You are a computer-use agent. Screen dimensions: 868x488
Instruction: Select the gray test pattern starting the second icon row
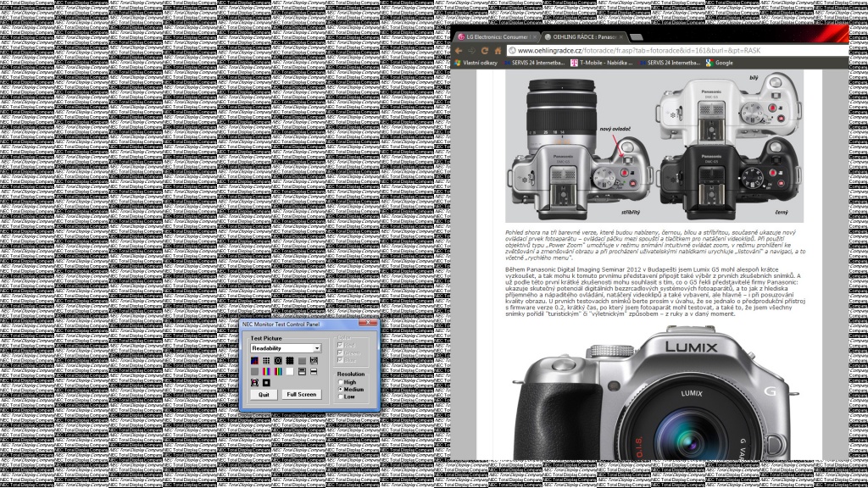pos(254,372)
